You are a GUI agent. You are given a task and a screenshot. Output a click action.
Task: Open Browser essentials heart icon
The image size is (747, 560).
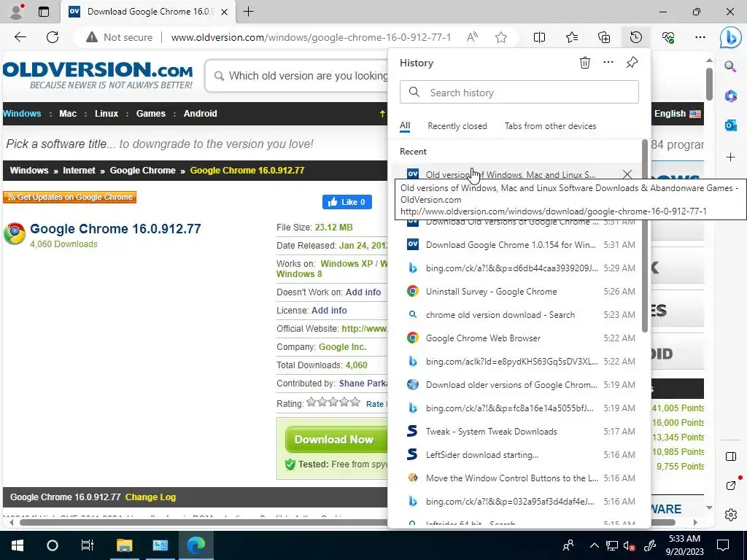pos(668,37)
